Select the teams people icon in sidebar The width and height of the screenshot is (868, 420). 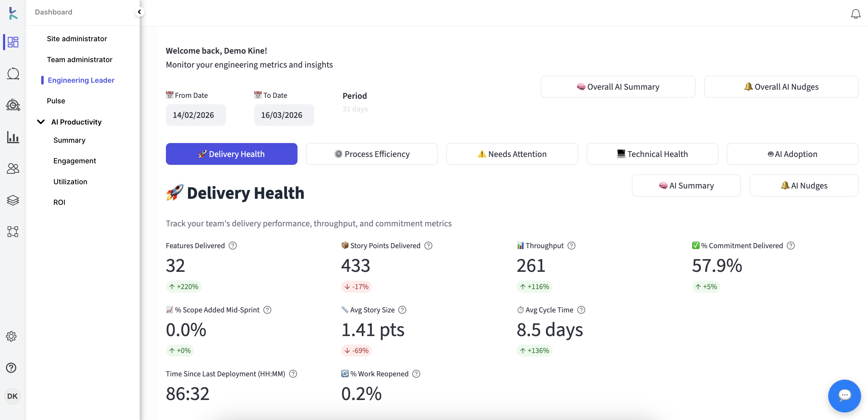click(12, 168)
